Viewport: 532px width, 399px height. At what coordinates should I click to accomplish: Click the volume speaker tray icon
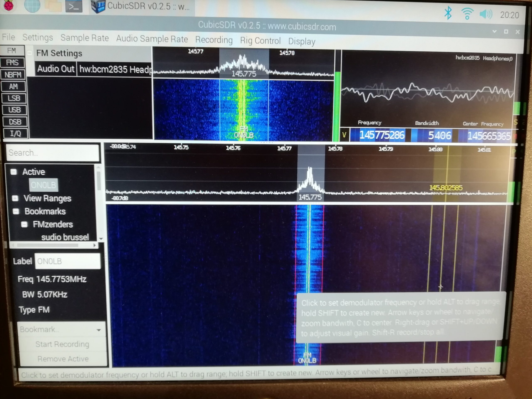coord(486,14)
